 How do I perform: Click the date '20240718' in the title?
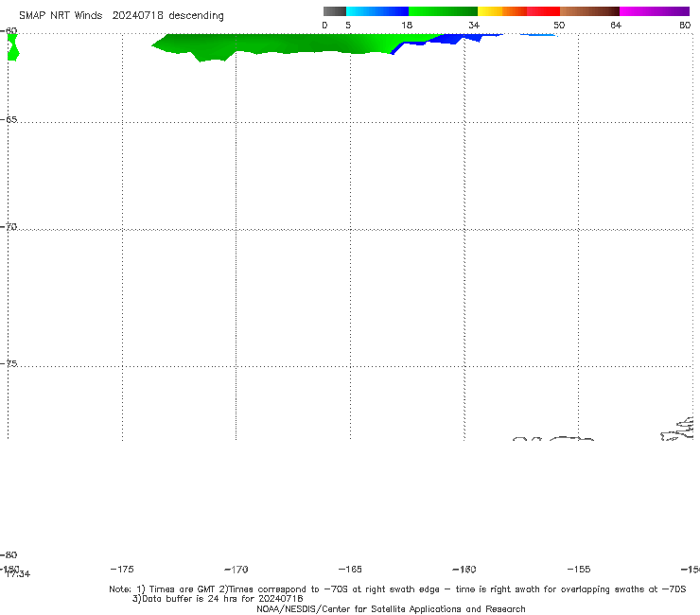pos(137,16)
